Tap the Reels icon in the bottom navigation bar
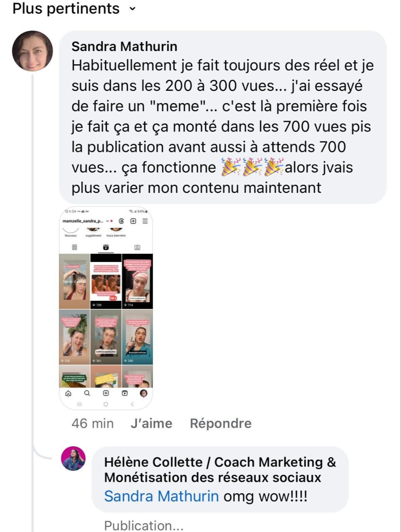 pyautogui.click(x=125, y=393)
